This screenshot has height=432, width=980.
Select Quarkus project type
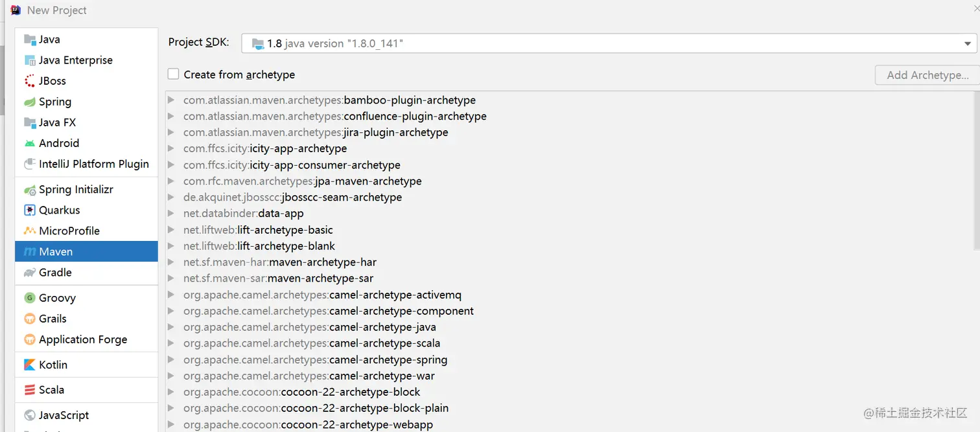tap(86, 210)
